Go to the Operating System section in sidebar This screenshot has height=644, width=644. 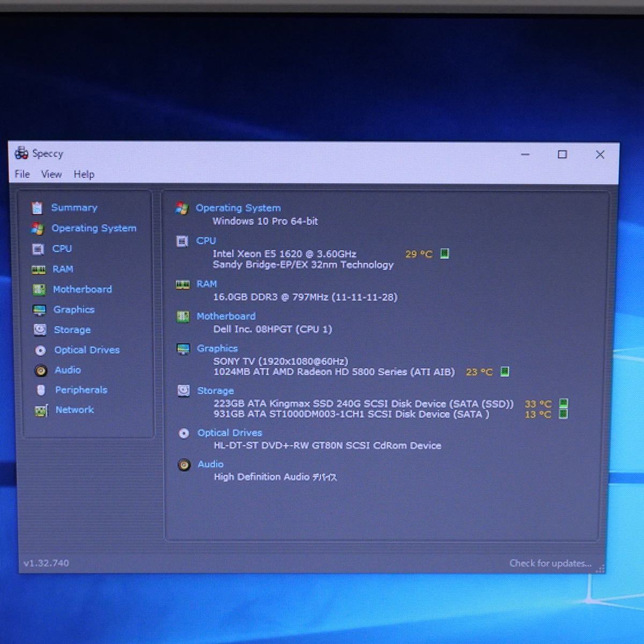click(x=94, y=229)
